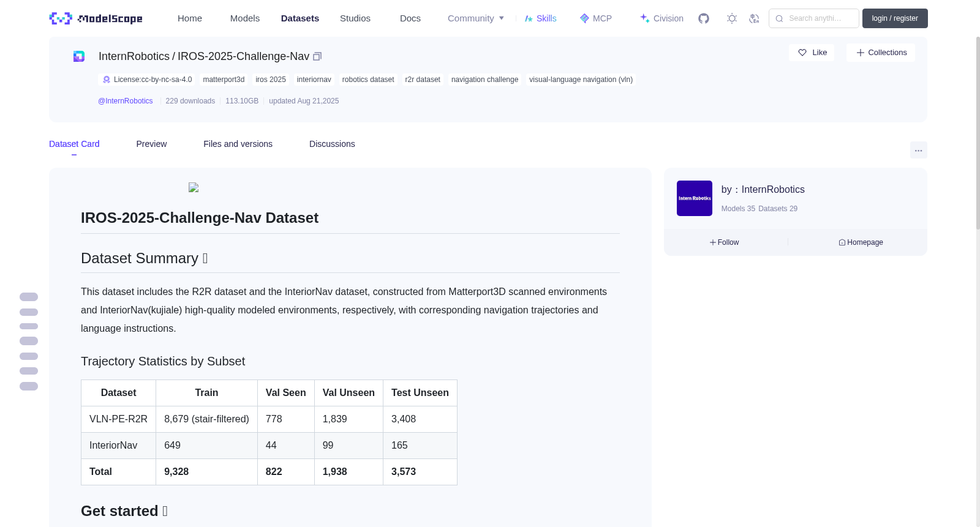Click the InternRobotics organization logo thumbnail

point(695,198)
